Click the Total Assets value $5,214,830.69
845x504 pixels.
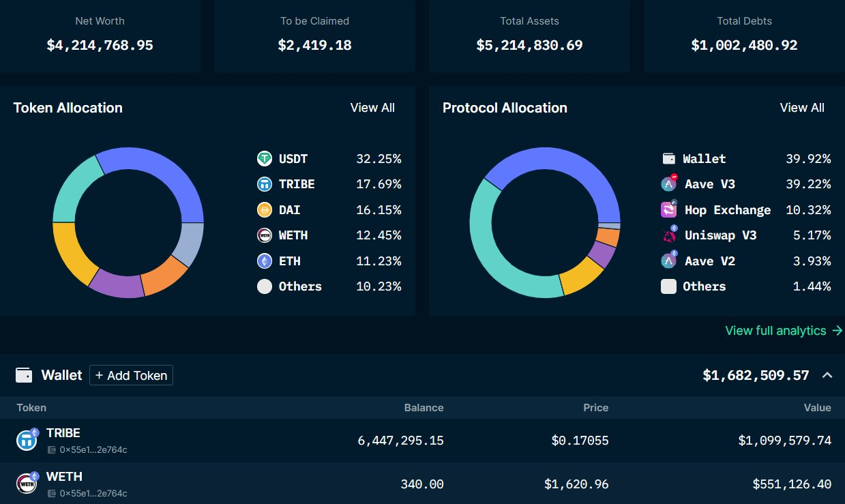529,46
